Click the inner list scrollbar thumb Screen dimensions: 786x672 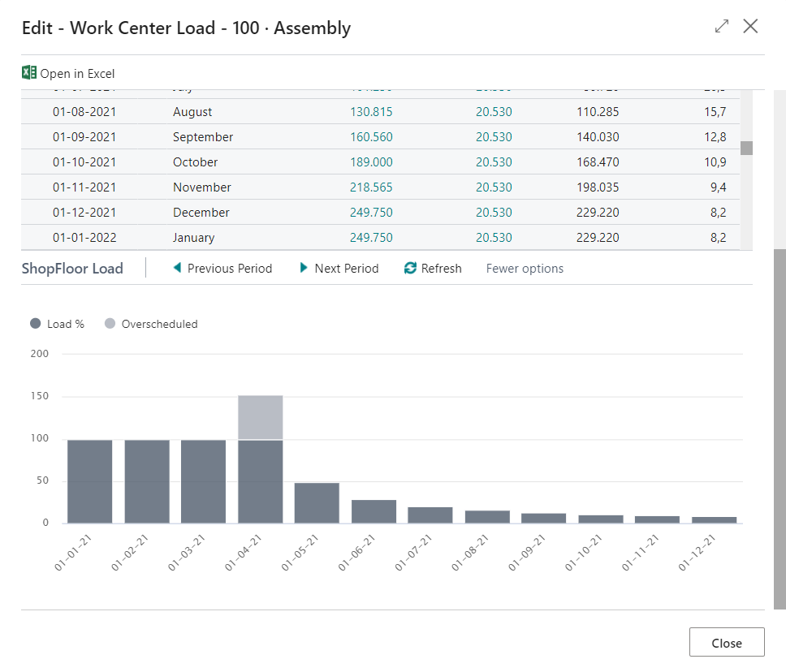click(x=746, y=148)
